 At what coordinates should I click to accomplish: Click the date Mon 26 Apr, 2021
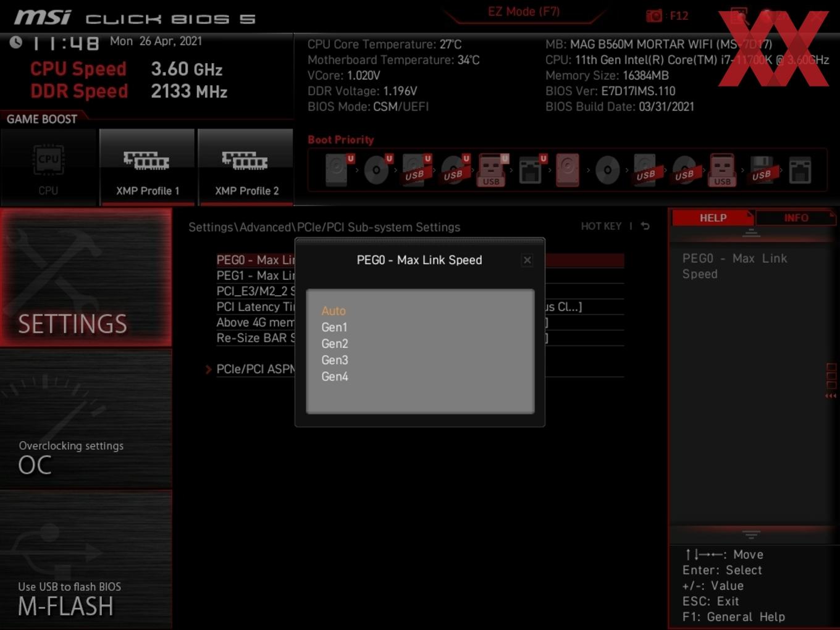(x=156, y=41)
